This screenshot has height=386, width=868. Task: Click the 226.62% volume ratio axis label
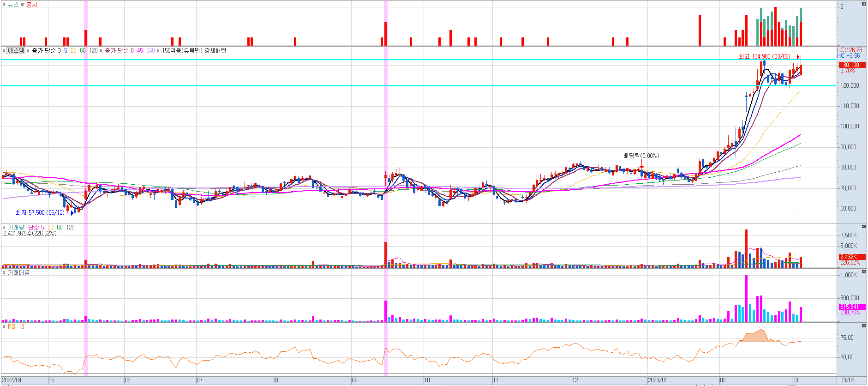(850, 262)
